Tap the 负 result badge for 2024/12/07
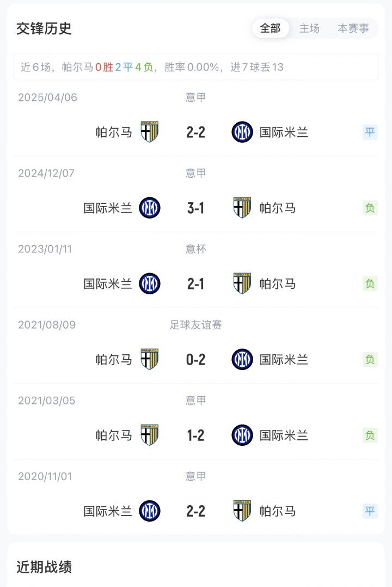The width and height of the screenshot is (392, 587). click(370, 208)
